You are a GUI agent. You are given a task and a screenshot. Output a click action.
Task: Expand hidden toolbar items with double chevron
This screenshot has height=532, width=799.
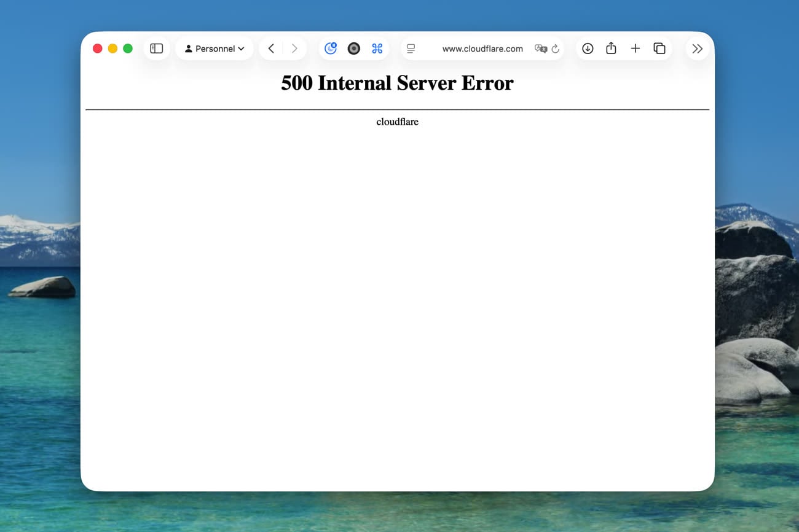pos(697,48)
